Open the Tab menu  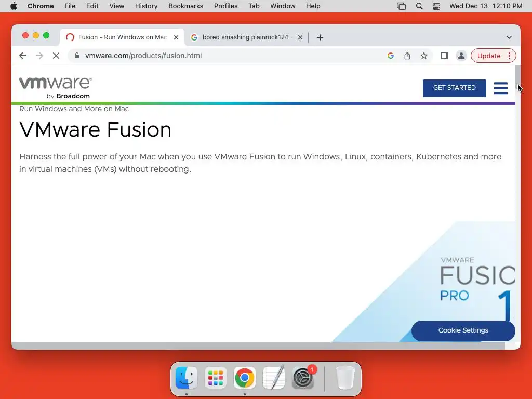click(254, 6)
